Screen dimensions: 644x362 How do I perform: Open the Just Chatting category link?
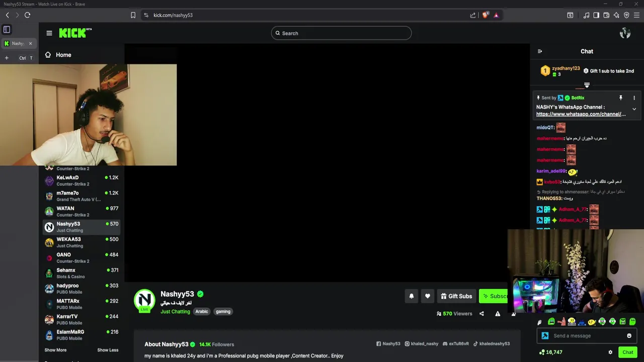[x=175, y=312]
